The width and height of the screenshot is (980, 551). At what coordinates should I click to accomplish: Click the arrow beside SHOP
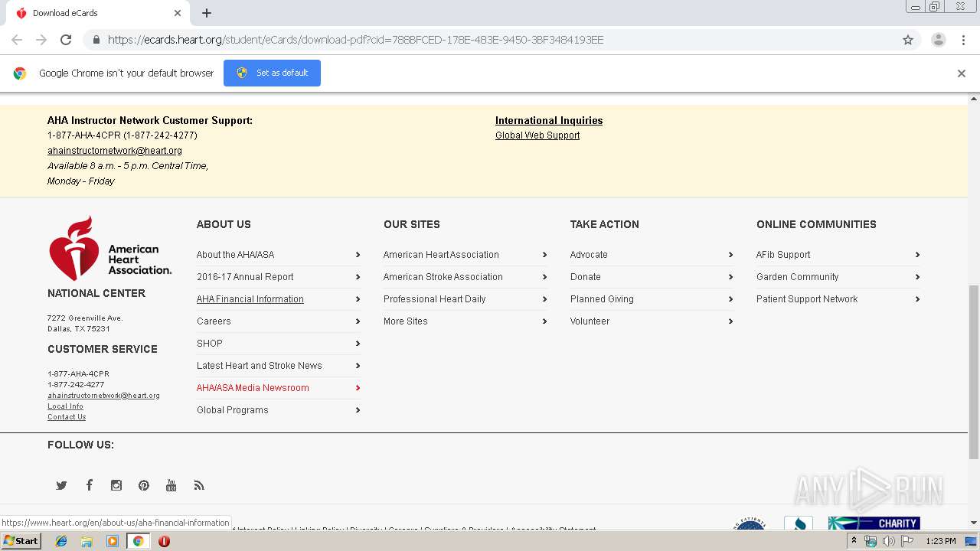pos(358,344)
